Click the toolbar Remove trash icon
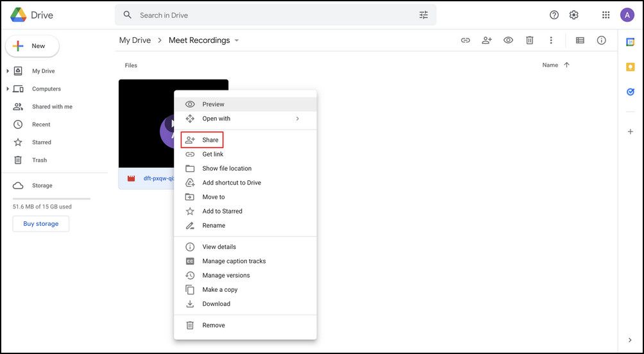 coord(530,40)
